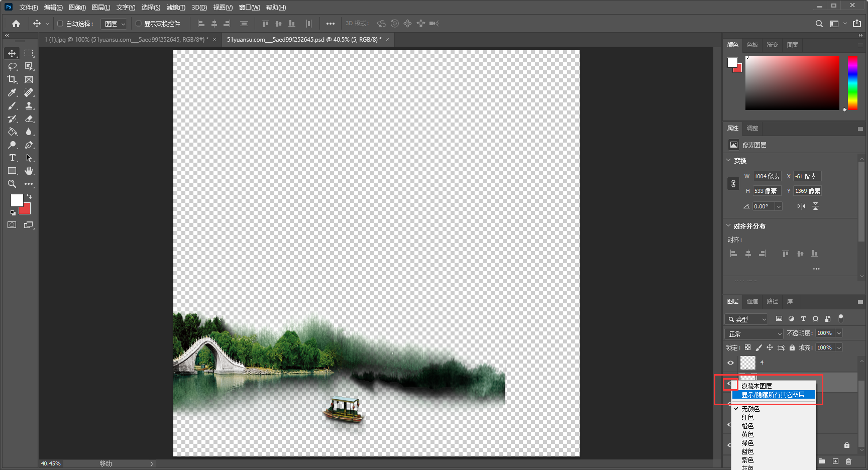Toggle the layer filter on/off switch
The image size is (868, 470).
[841, 318]
